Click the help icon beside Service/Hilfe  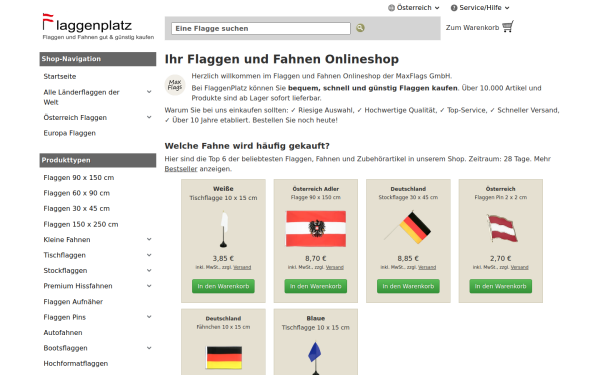[454, 8]
